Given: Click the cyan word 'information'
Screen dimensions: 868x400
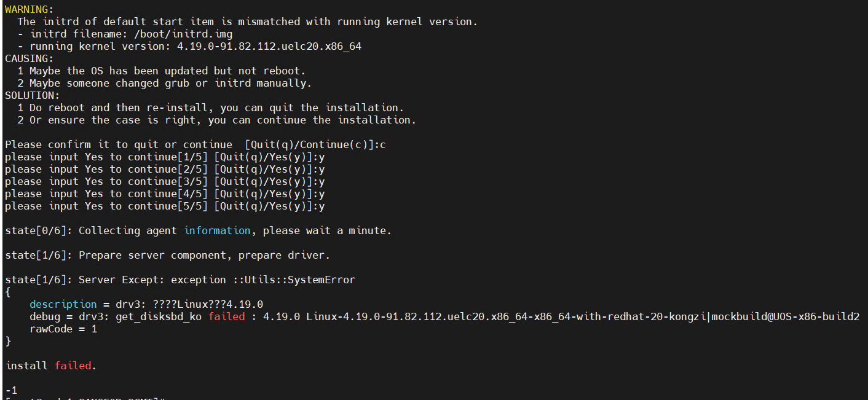Looking at the screenshot, I should [x=217, y=230].
